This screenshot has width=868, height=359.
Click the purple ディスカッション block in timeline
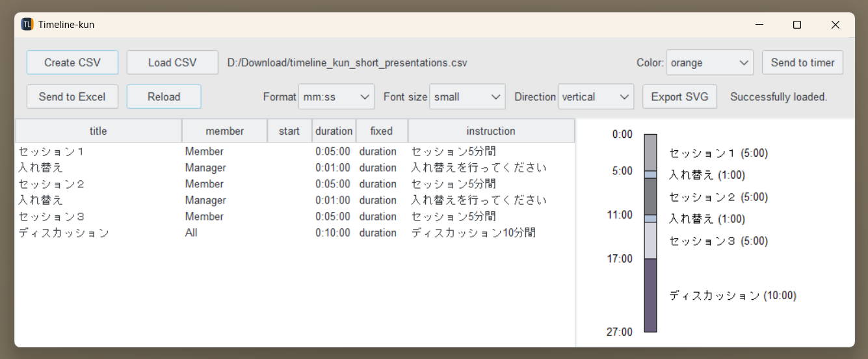[650, 295]
